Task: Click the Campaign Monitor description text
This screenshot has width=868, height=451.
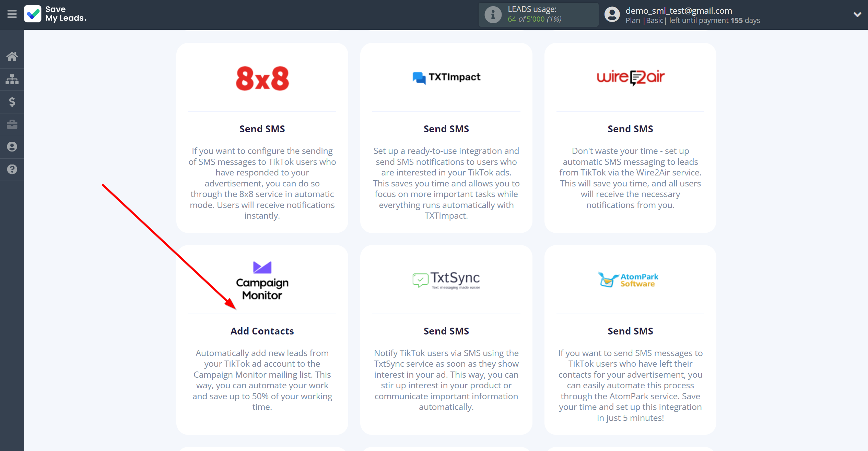Action: 262,380
